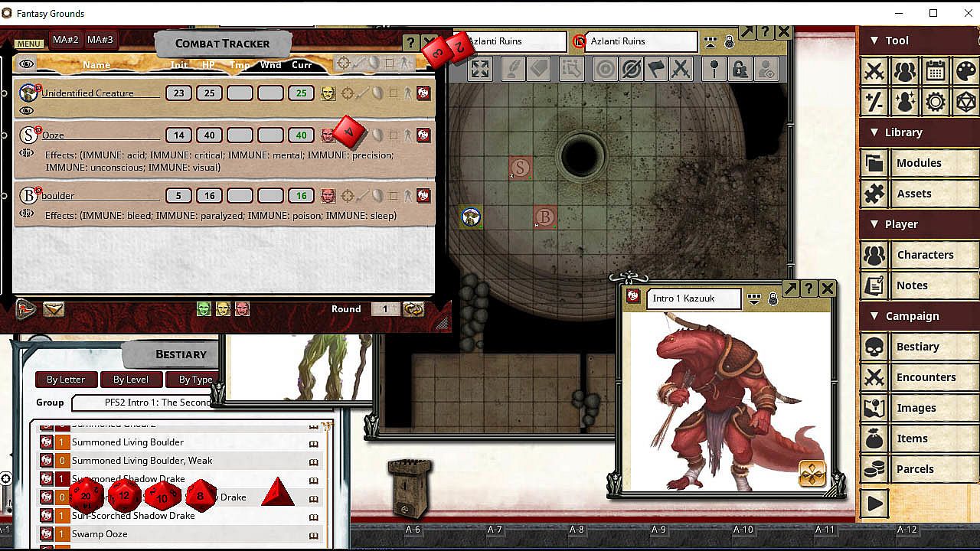This screenshot has width=980, height=551.
Task: Click the Modules folder icon
Action: pyautogui.click(x=874, y=163)
